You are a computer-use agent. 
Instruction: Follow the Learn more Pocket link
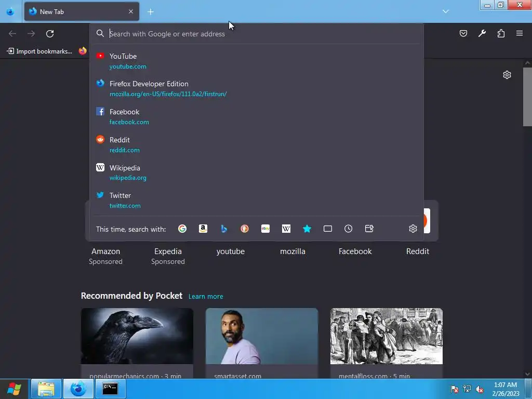(x=206, y=297)
